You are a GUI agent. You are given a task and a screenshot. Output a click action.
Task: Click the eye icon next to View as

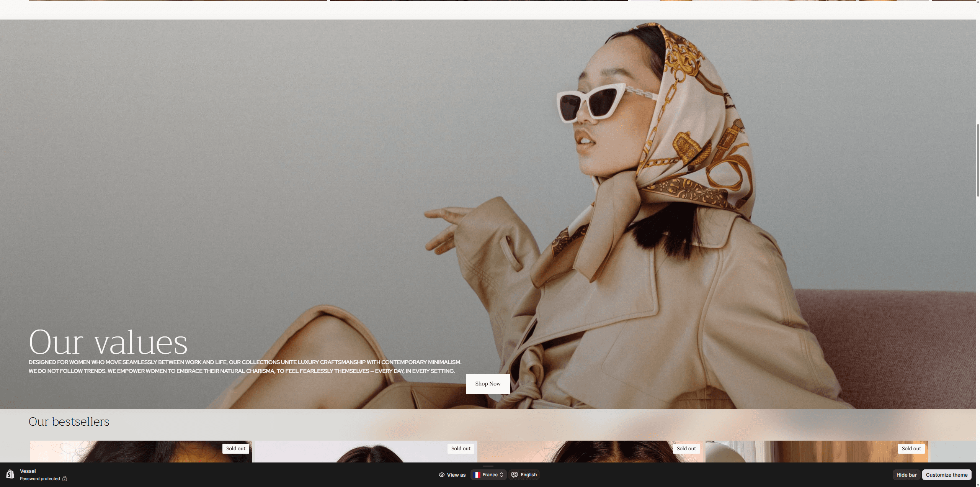[442, 475]
